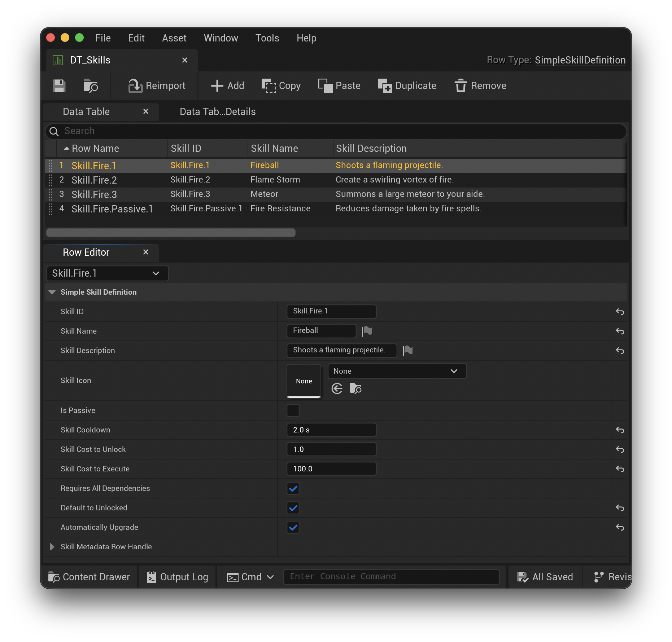The image size is (672, 642).
Task: Open the Content Drawer
Action: pos(90,577)
